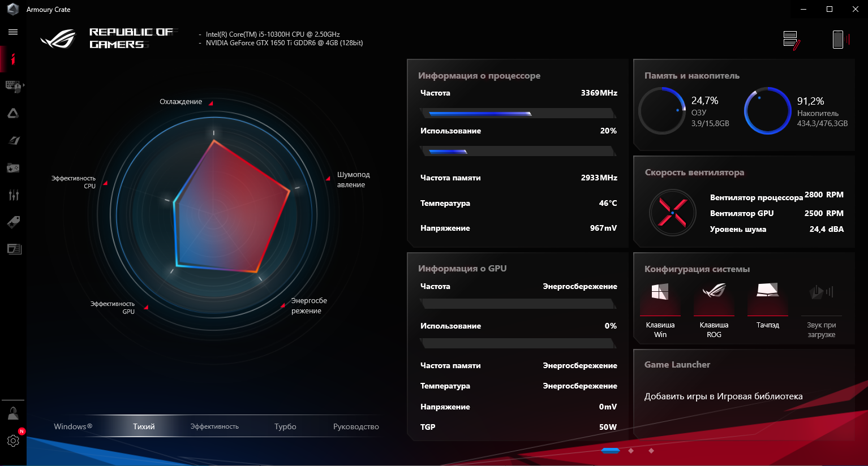The image size is (868, 466).
Task: Open the user profile icon
Action: (13, 413)
